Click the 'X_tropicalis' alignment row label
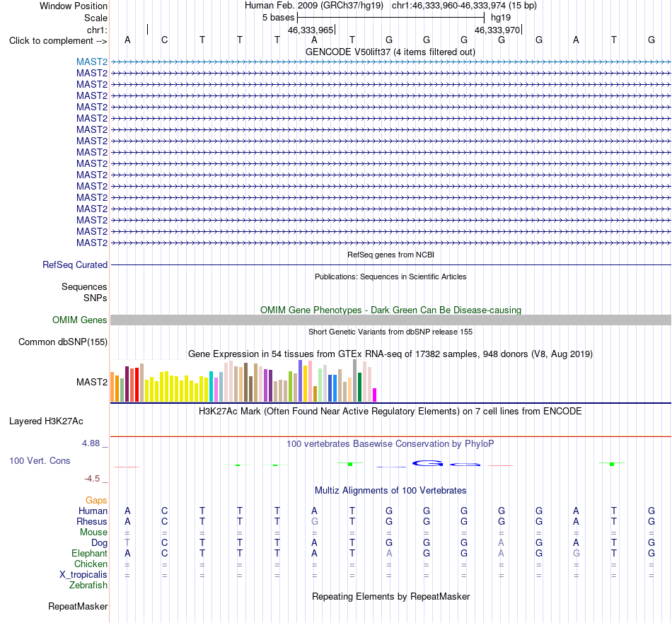This screenshot has width=672, height=623. [x=83, y=575]
